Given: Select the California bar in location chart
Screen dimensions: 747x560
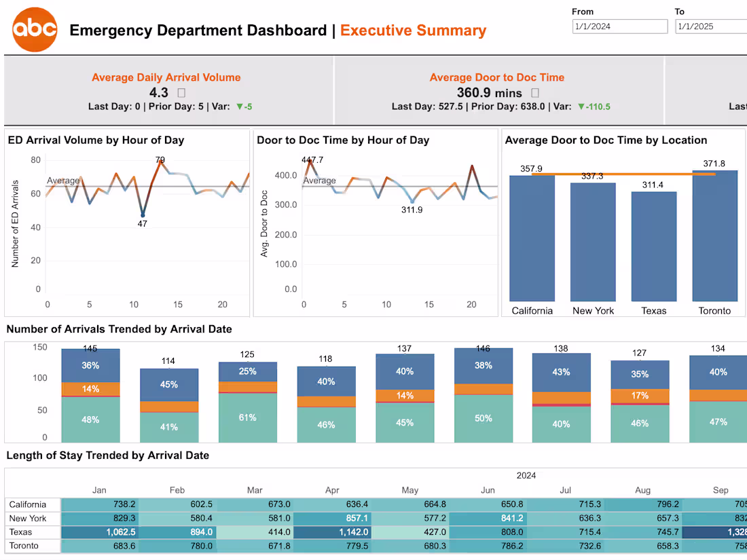Looking at the screenshot, I should click(x=532, y=238).
